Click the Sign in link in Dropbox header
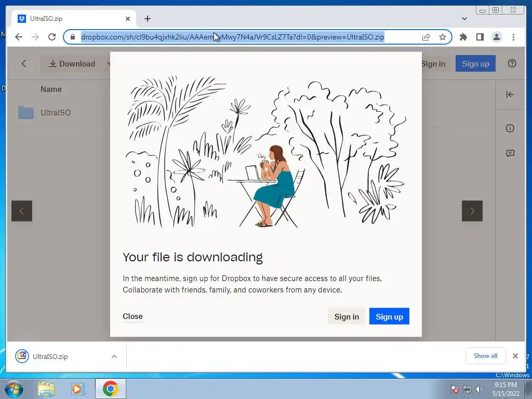 coord(433,64)
